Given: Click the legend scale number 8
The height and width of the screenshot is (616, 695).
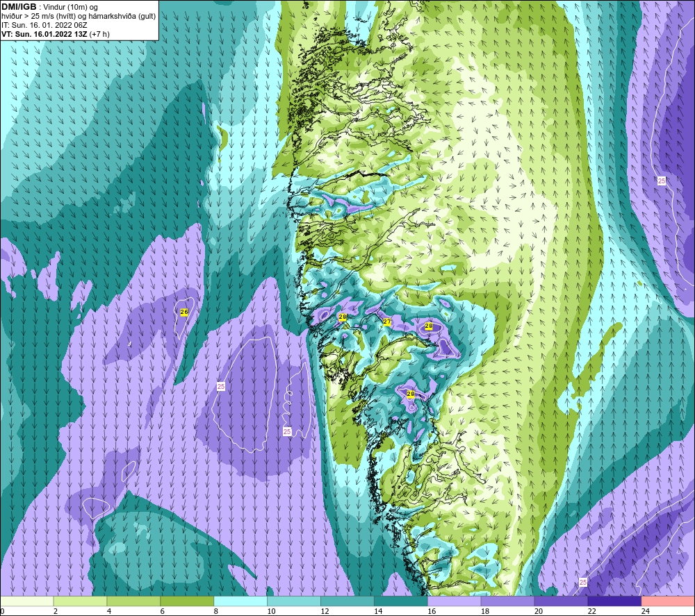Looking at the screenshot, I should pyautogui.click(x=216, y=611).
